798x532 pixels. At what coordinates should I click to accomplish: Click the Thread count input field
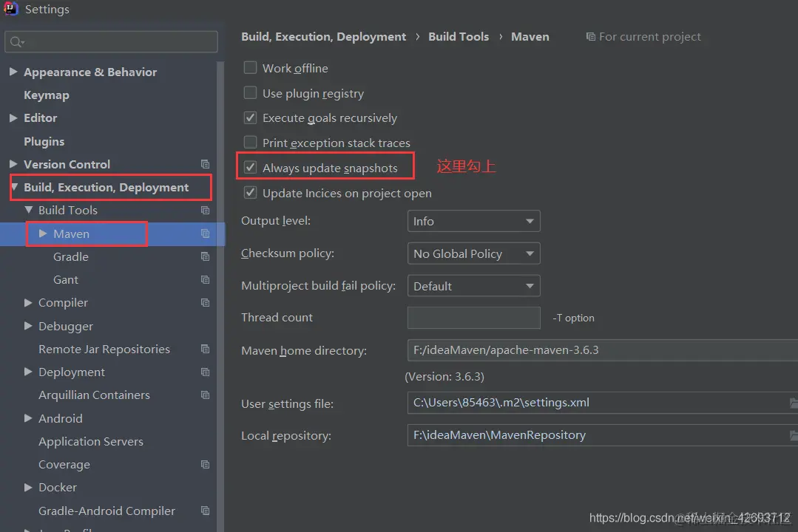[x=474, y=318]
